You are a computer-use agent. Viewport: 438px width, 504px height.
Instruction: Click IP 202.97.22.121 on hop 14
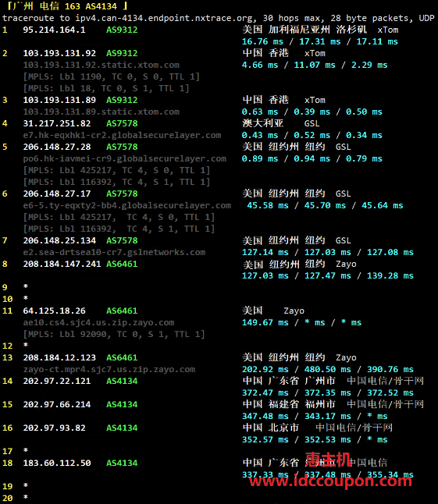[x=56, y=382]
